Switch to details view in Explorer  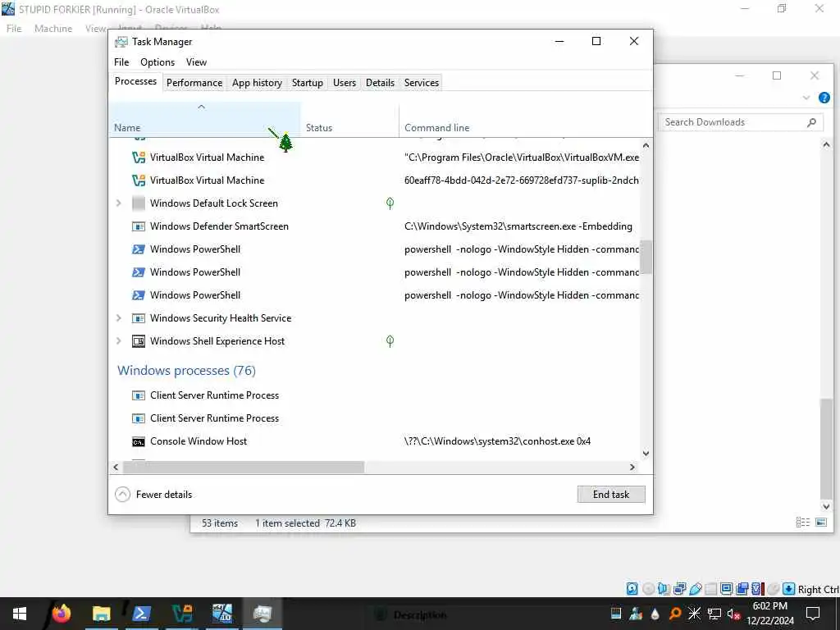[803, 523]
